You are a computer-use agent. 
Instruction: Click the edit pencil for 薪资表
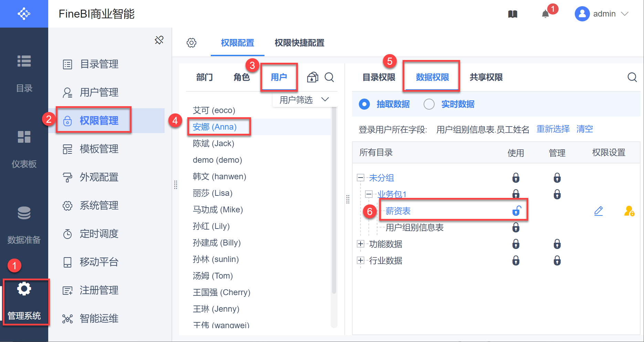[x=599, y=211]
